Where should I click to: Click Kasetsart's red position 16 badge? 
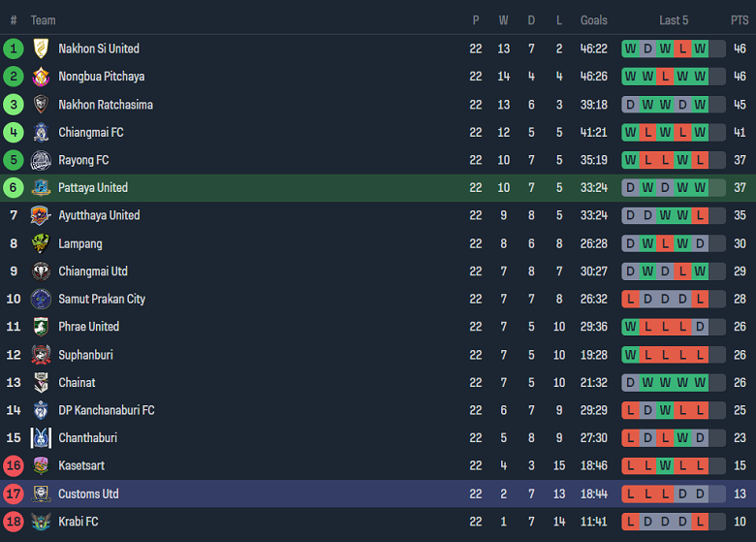click(14, 466)
